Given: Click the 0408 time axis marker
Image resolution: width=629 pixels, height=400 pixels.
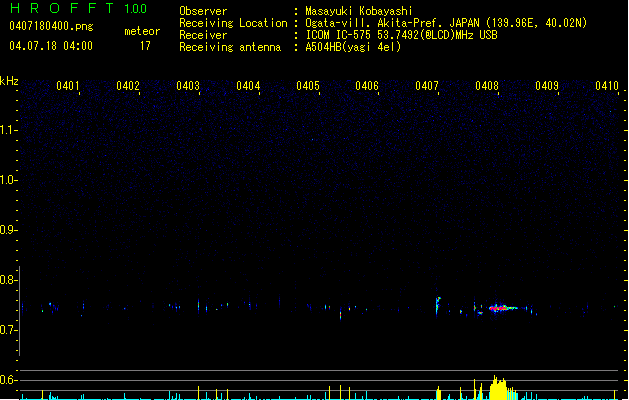Looking at the screenshot, I should coord(487,86).
